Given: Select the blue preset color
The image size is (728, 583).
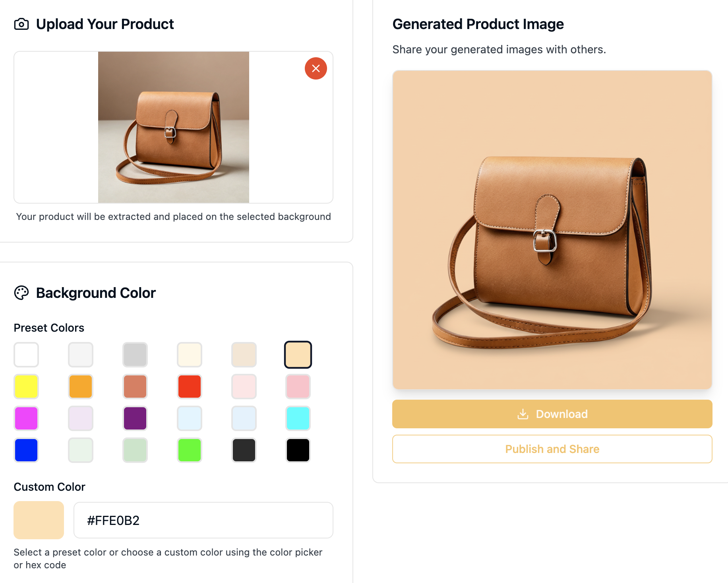Looking at the screenshot, I should click(26, 450).
